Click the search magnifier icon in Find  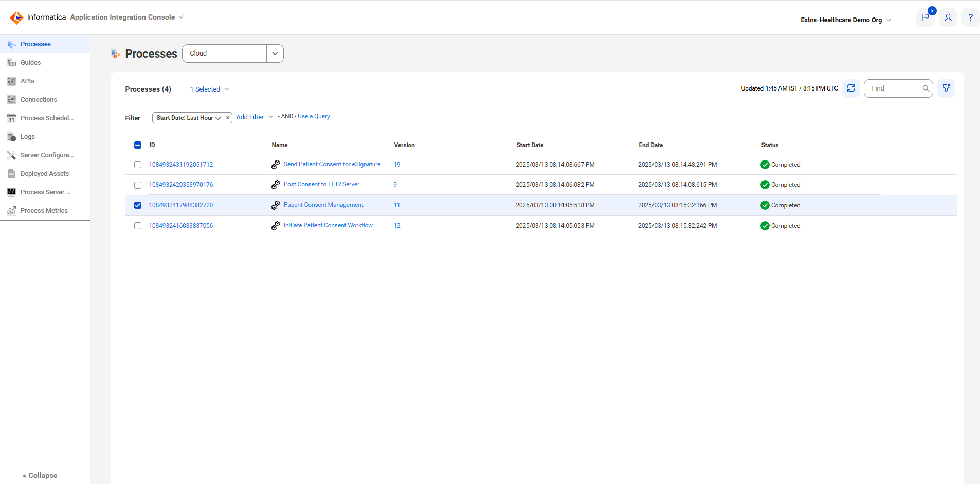pyautogui.click(x=925, y=88)
